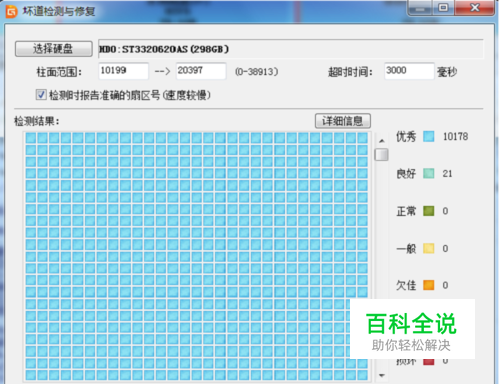The image size is (500, 384).
Task: Minimize the 坏道检测与修复 window
Action: coord(420,8)
